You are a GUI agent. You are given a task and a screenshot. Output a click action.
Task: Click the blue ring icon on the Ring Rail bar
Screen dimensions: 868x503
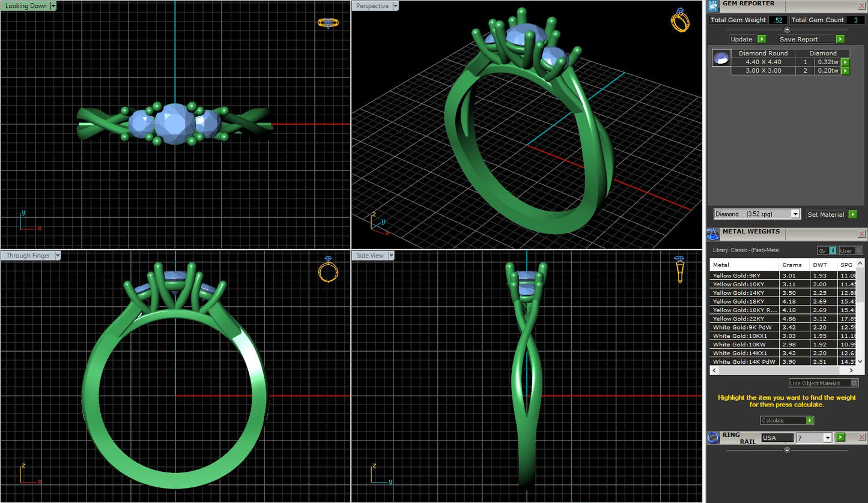click(x=714, y=438)
